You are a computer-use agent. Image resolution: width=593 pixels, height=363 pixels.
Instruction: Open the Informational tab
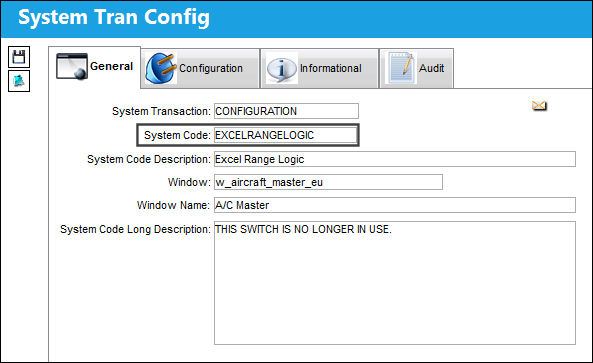(320, 68)
